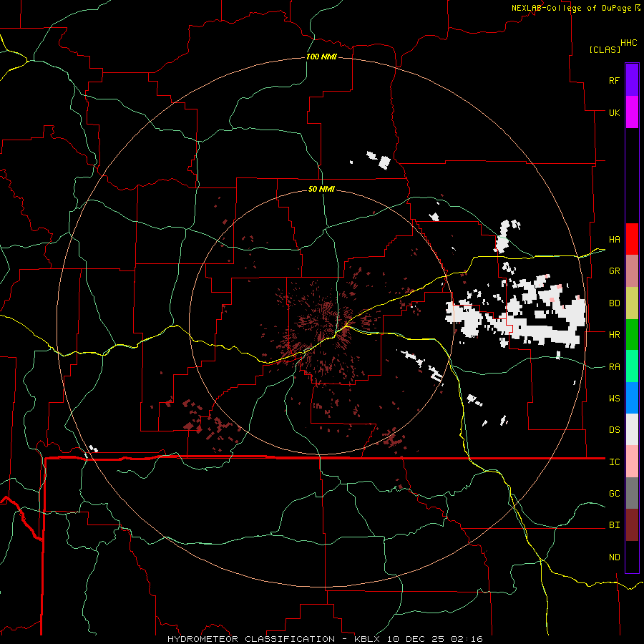Click the [CLAS] legend unit label

605,49
